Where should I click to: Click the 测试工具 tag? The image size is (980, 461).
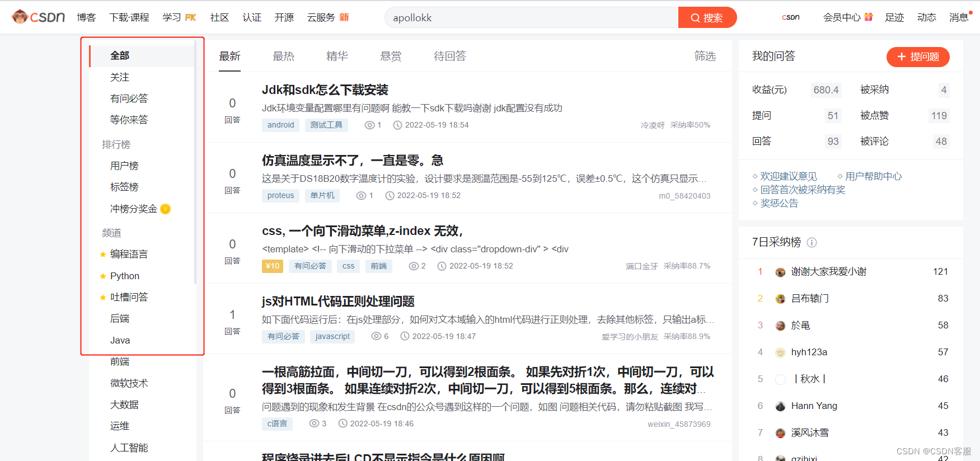coord(326,125)
